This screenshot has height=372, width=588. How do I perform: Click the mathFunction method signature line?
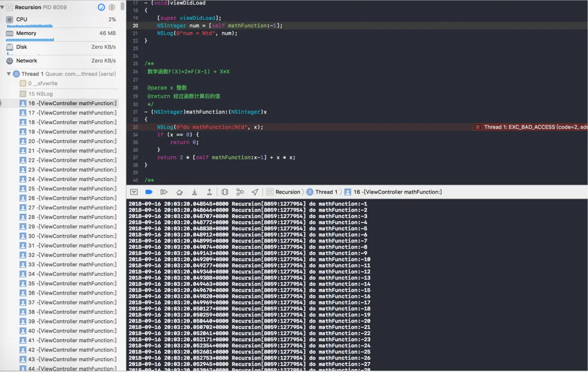tap(205, 112)
